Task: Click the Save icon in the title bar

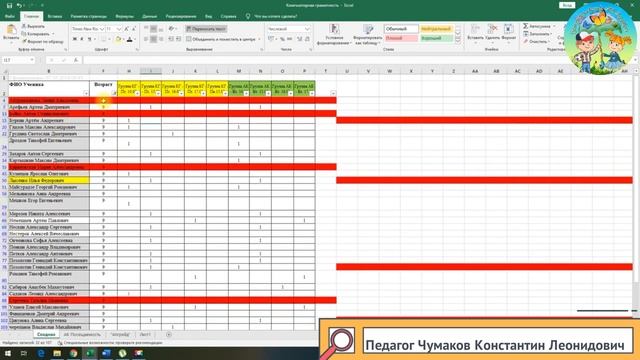Action: (9, 5)
